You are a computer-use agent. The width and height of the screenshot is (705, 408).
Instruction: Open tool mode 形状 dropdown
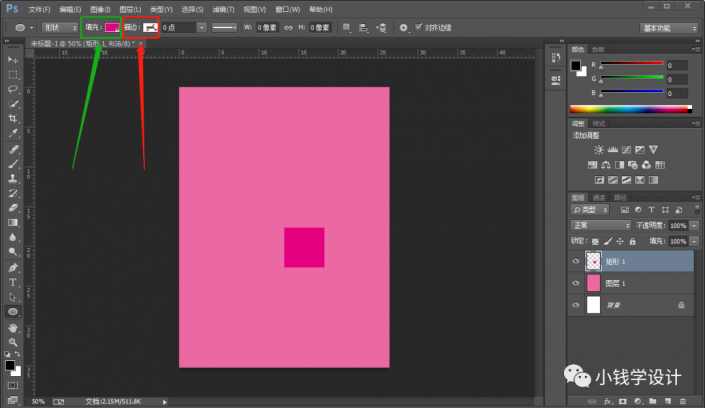point(60,28)
